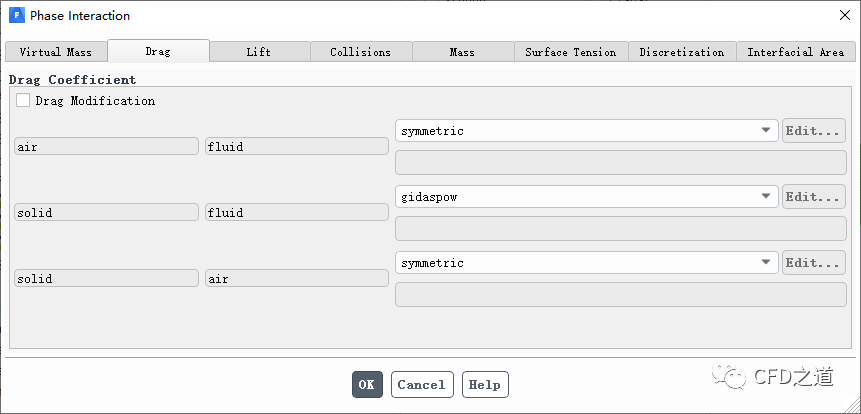Click Edit for the air-fluid drag

point(813,131)
